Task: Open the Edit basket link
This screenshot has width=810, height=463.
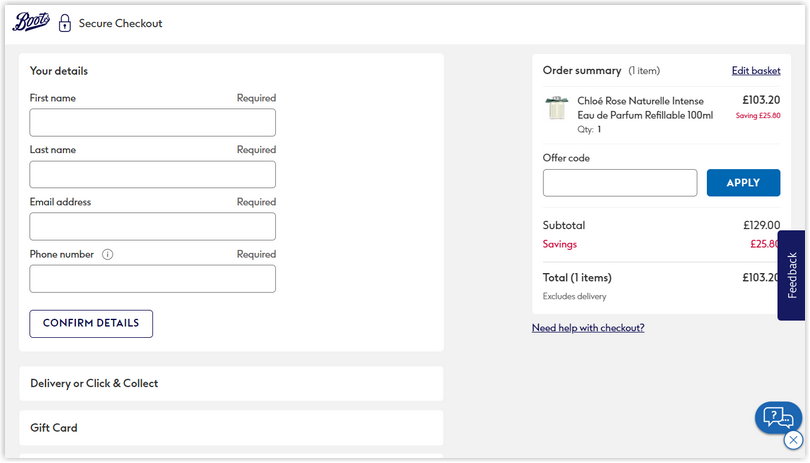Action: click(x=756, y=71)
